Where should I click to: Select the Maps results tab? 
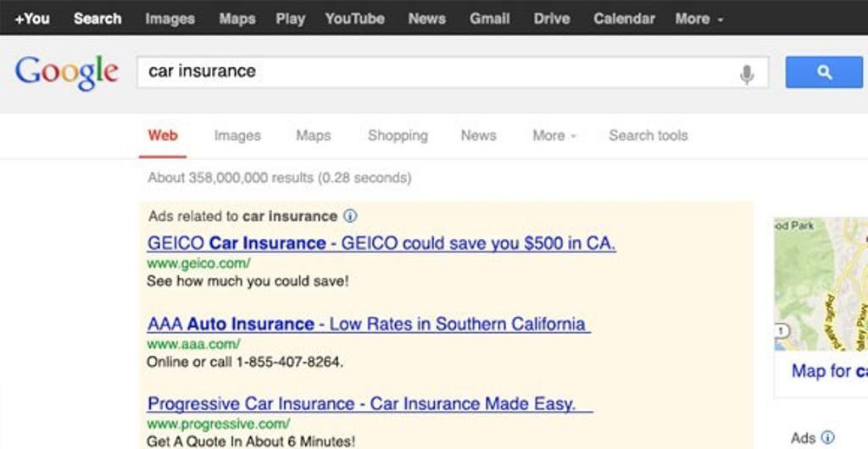[x=314, y=136]
